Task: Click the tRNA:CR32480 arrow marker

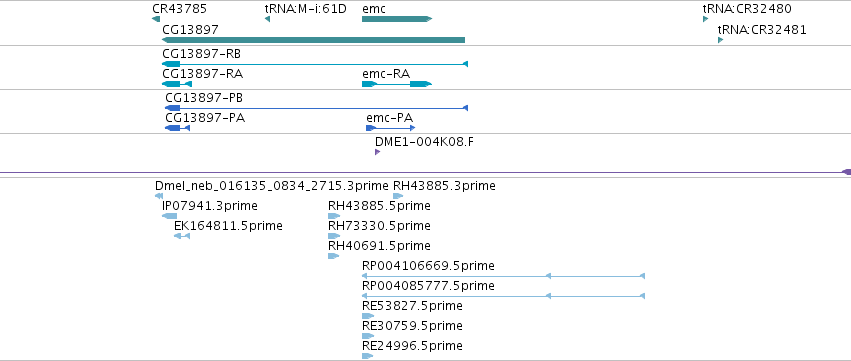Action: (706, 19)
